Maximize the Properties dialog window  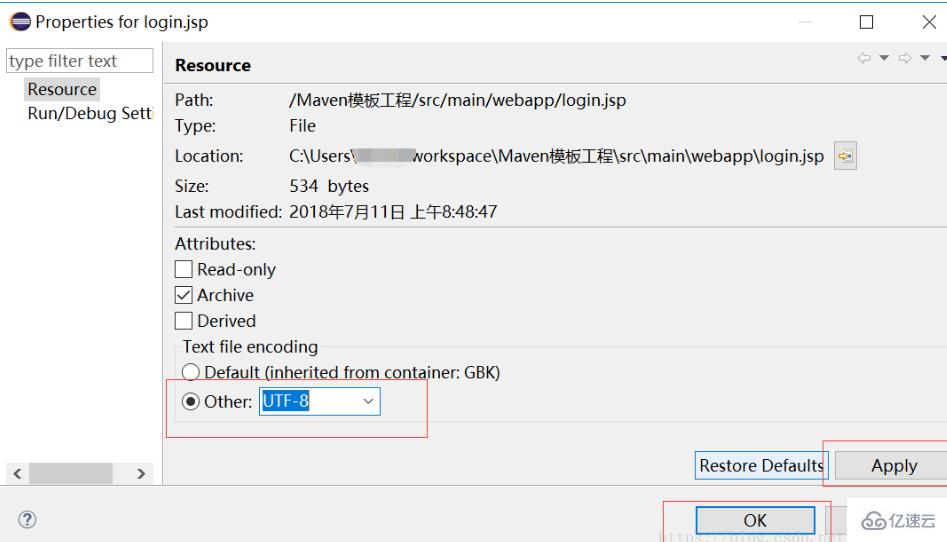[x=866, y=22]
